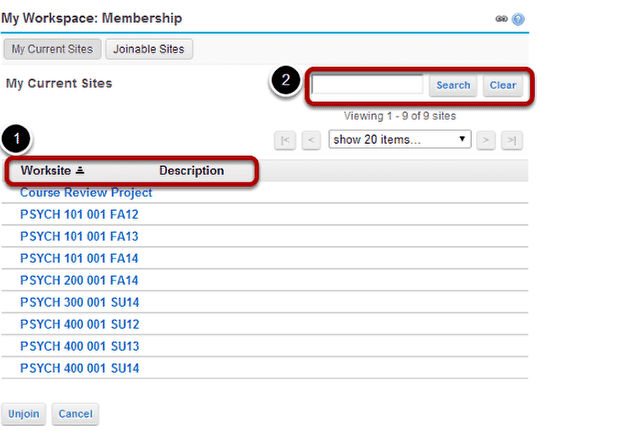Click the Unjoin button
This screenshot has width=640, height=433.
pos(24,414)
